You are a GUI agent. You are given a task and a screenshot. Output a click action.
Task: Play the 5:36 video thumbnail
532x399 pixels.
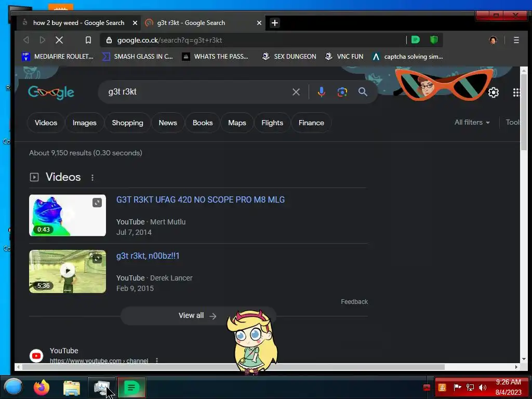68,271
